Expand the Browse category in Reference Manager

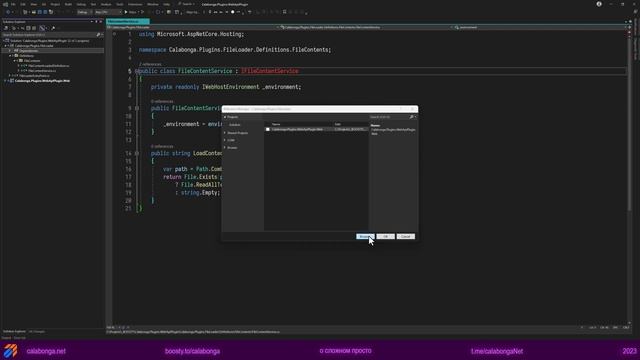224,148
